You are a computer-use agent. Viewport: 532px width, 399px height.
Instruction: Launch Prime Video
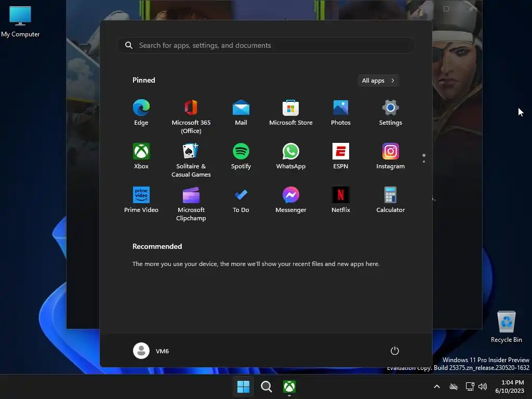pyautogui.click(x=141, y=200)
